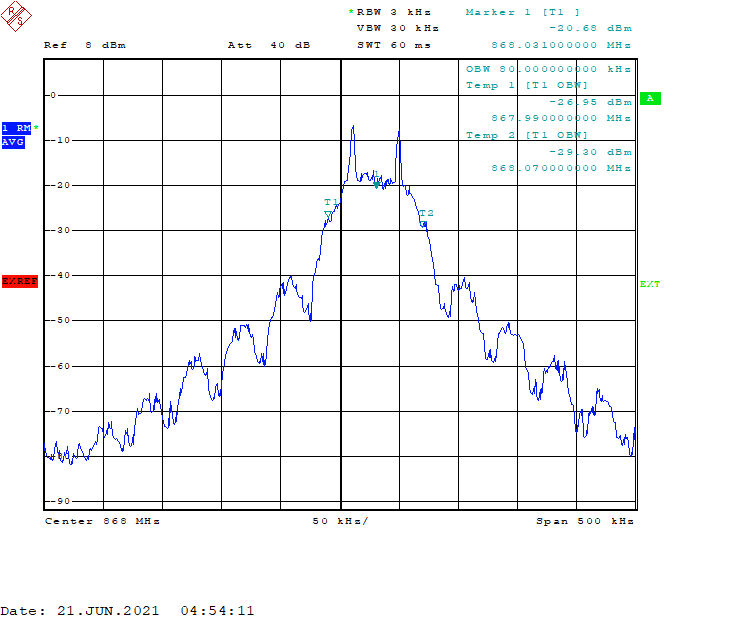Click the date 21.JUN.2021 timestamp
The image size is (756, 639).
coord(127,611)
